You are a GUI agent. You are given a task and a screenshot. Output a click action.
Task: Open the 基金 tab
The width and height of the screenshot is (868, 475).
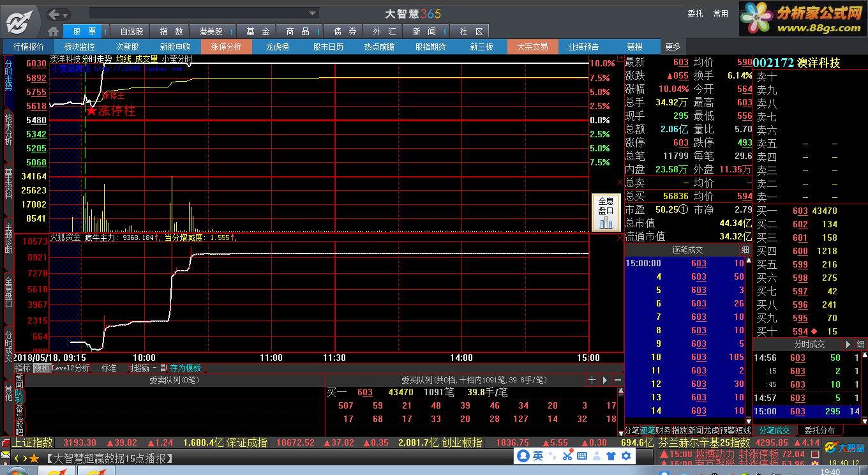point(258,31)
